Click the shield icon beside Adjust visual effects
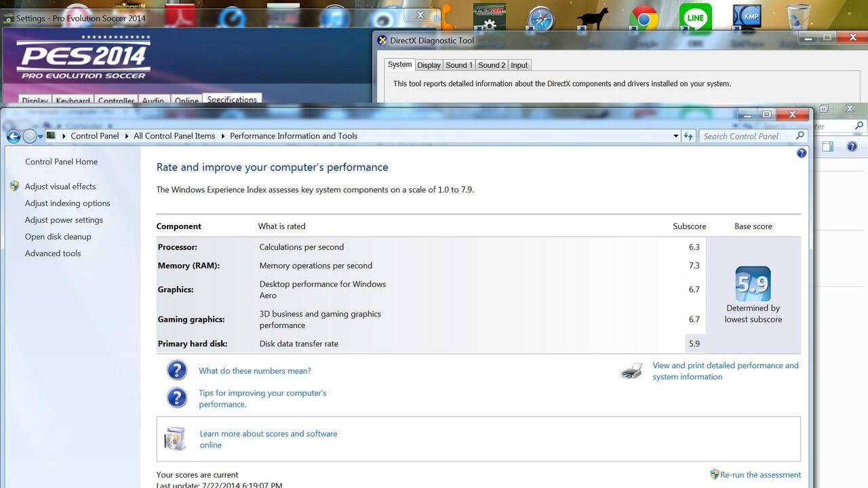The width and height of the screenshot is (868, 488). click(15, 186)
